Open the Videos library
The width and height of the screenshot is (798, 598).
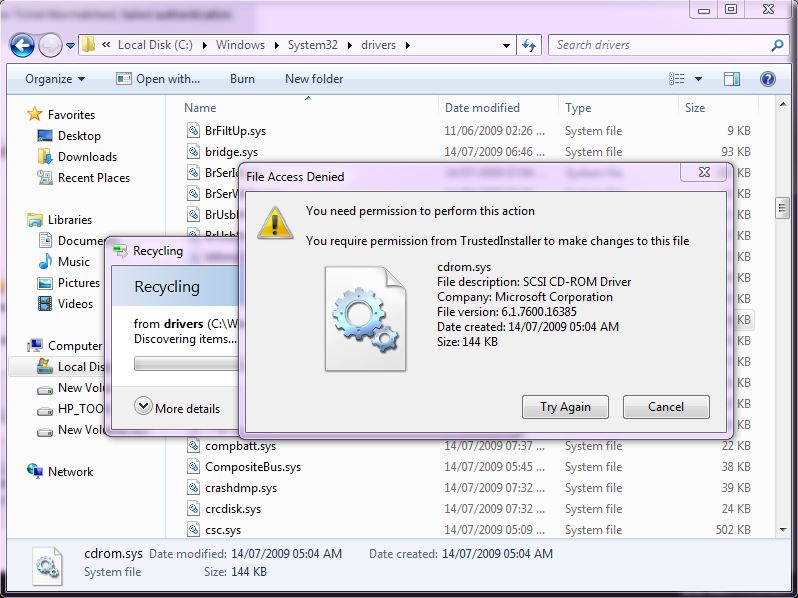pyautogui.click(x=75, y=304)
